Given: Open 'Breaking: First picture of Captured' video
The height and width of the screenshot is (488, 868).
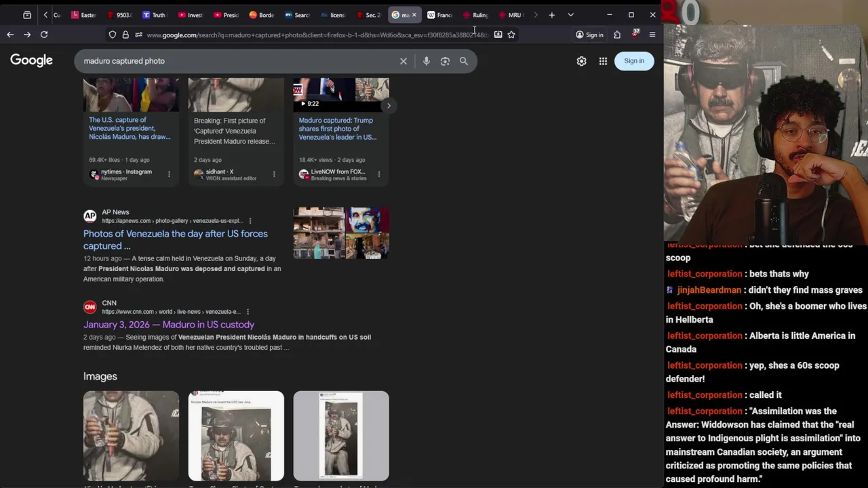Looking at the screenshot, I should (x=234, y=131).
